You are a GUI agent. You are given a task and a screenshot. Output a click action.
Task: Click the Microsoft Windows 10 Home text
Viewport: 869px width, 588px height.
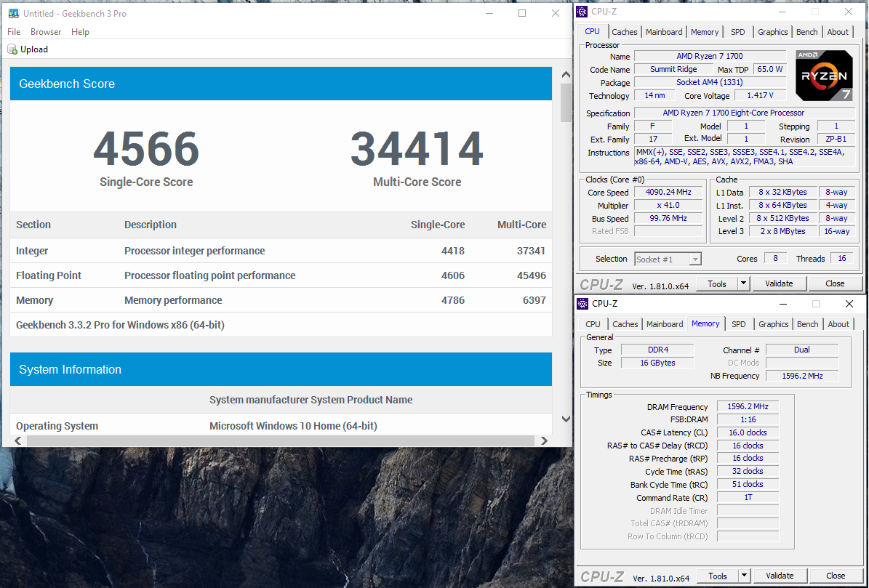click(x=293, y=426)
